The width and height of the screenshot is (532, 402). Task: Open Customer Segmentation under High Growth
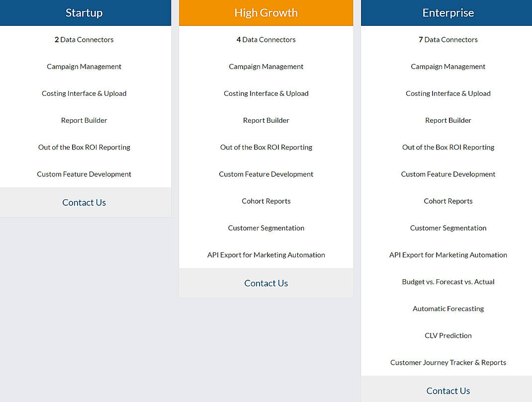click(x=266, y=228)
